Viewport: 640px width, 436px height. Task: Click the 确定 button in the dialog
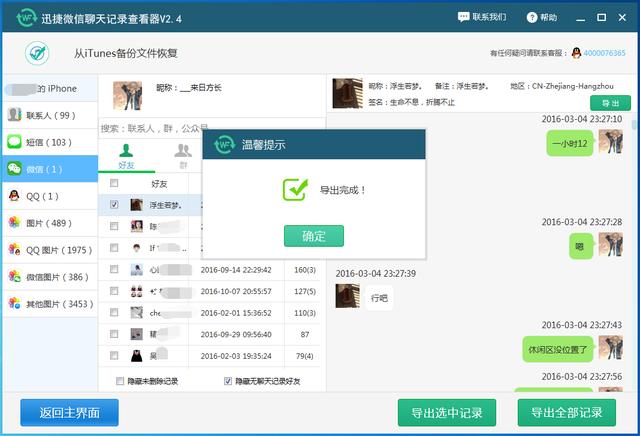coord(313,236)
